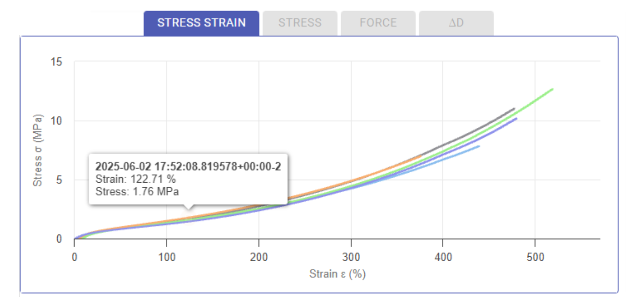Click the 500 tick on the strain axis
The width and height of the screenshot is (644, 306).
535,258
